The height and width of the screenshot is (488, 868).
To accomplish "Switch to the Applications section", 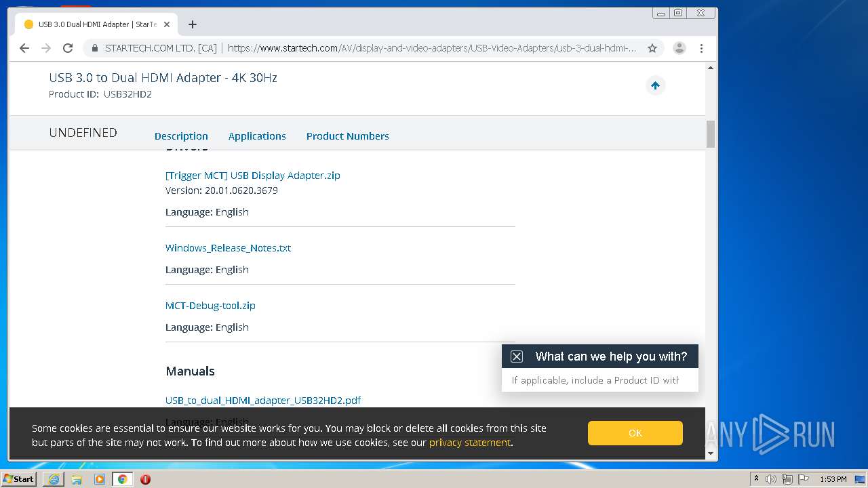I will pyautogui.click(x=257, y=136).
